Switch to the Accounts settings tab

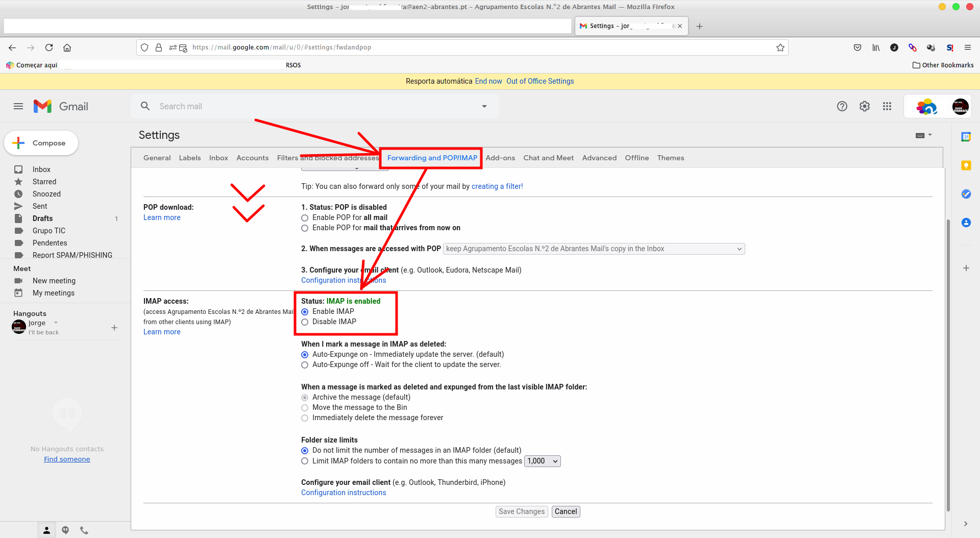(x=252, y=158)
